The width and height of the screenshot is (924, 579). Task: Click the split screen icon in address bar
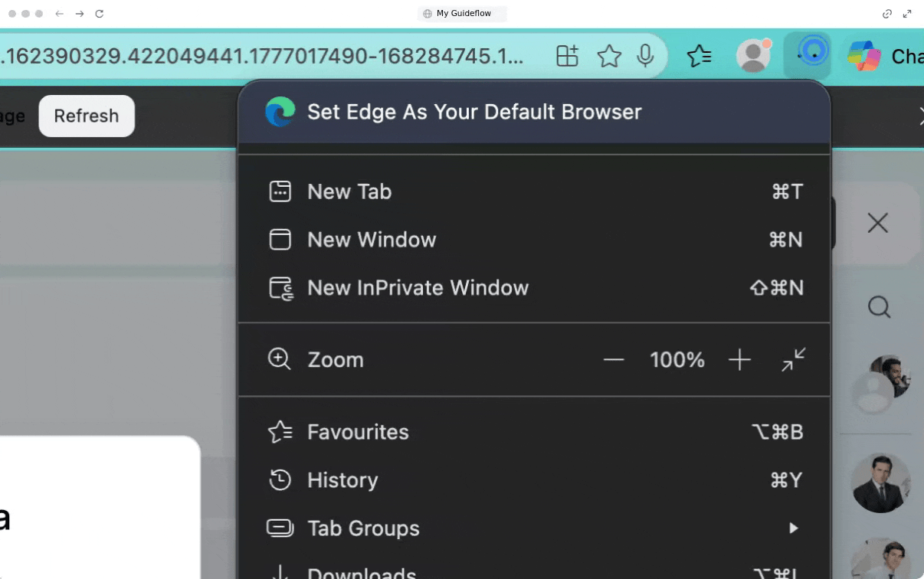(x=567, y=56)
